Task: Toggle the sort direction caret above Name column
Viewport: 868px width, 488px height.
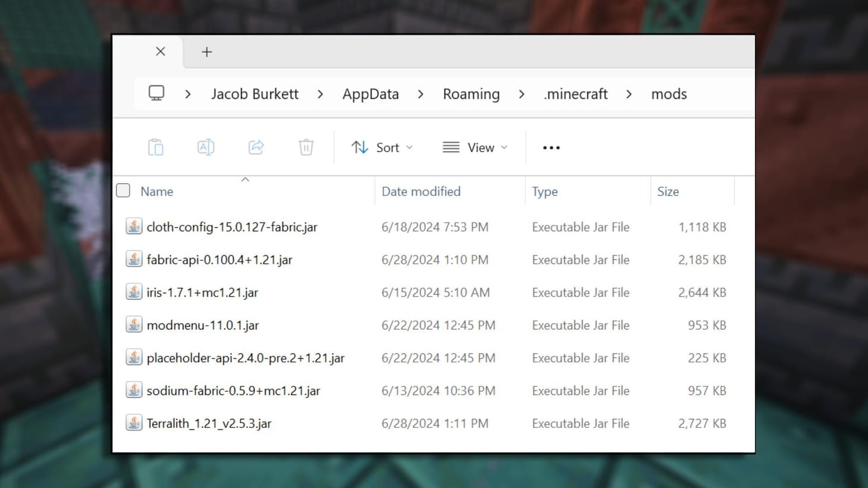Action: [245, 179]
